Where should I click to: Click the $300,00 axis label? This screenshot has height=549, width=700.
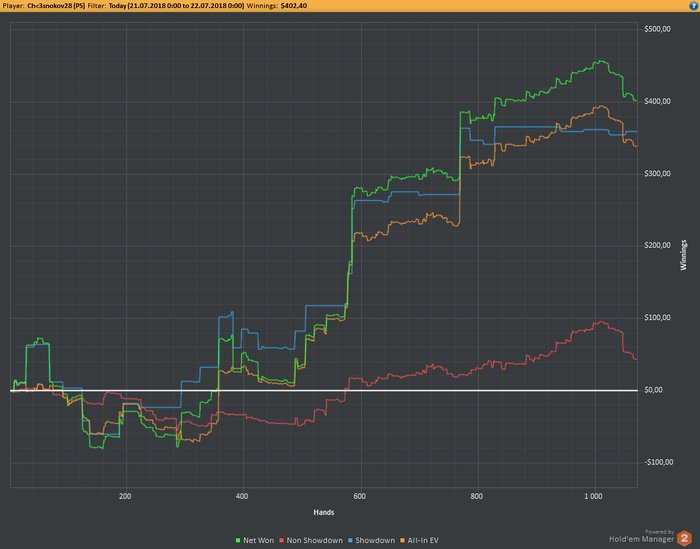click(x=657, y=174)
